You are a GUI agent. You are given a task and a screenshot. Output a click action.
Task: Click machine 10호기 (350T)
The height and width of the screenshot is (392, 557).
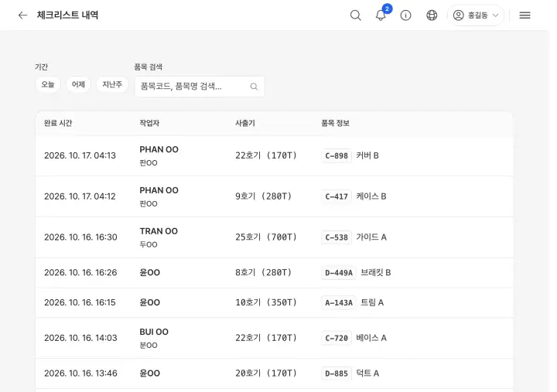point(265,302)
